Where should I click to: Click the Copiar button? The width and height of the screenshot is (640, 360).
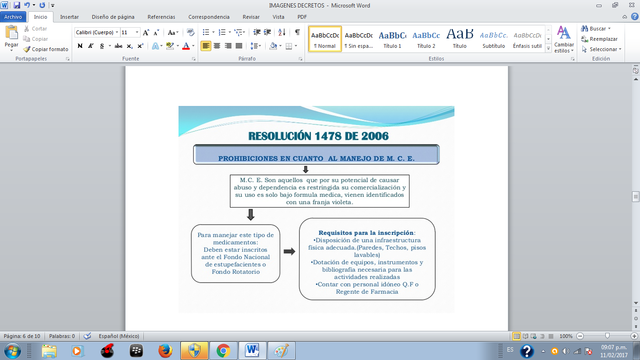pos(36,39)
